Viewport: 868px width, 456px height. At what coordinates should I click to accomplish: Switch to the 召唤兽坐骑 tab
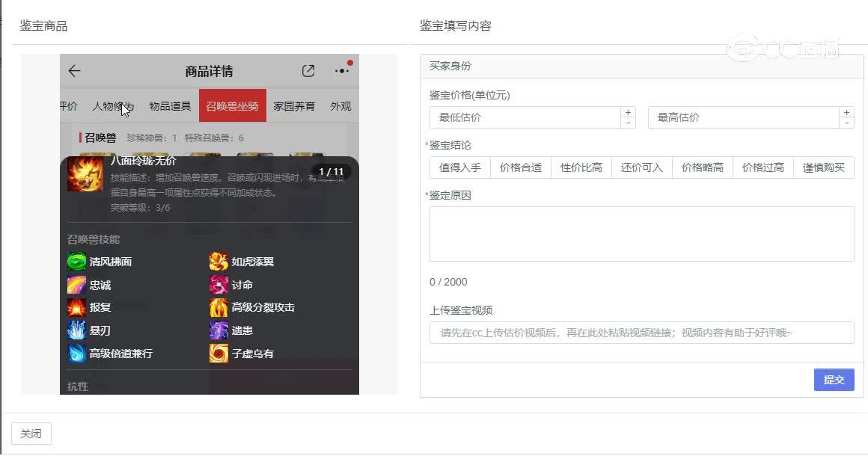click(233, 105)
